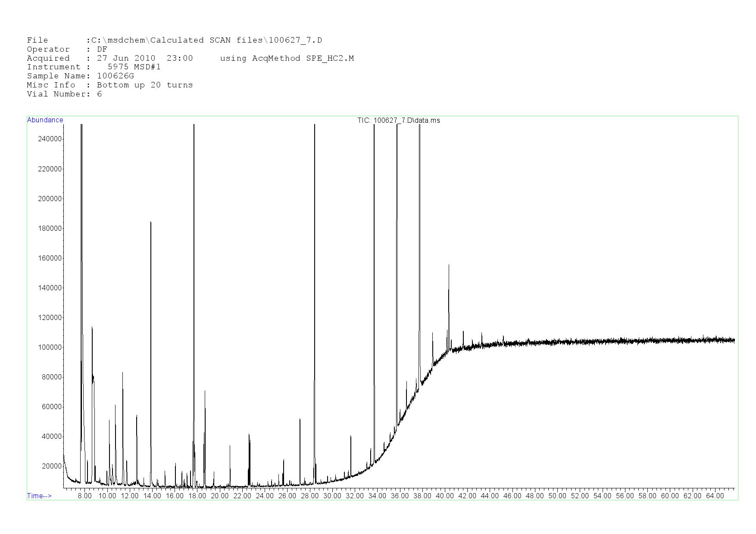Select the 40.00 time axis marker

(444, 496)
